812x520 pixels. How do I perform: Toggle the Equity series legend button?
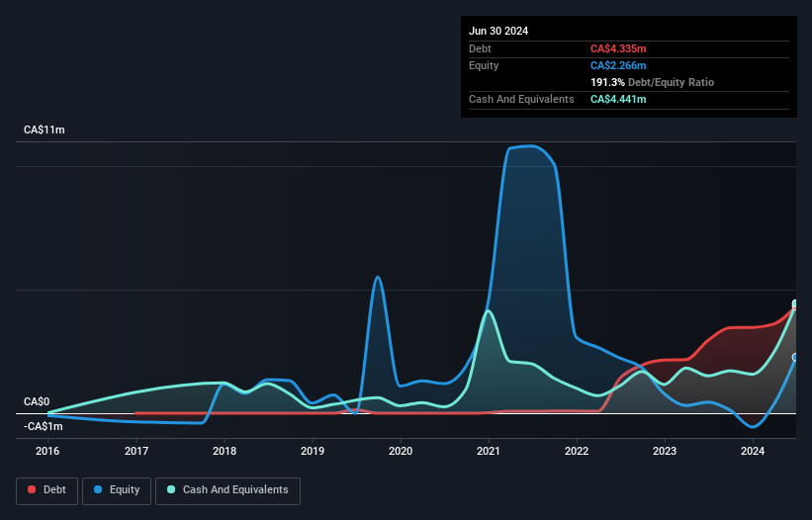(x=117, y=490)
